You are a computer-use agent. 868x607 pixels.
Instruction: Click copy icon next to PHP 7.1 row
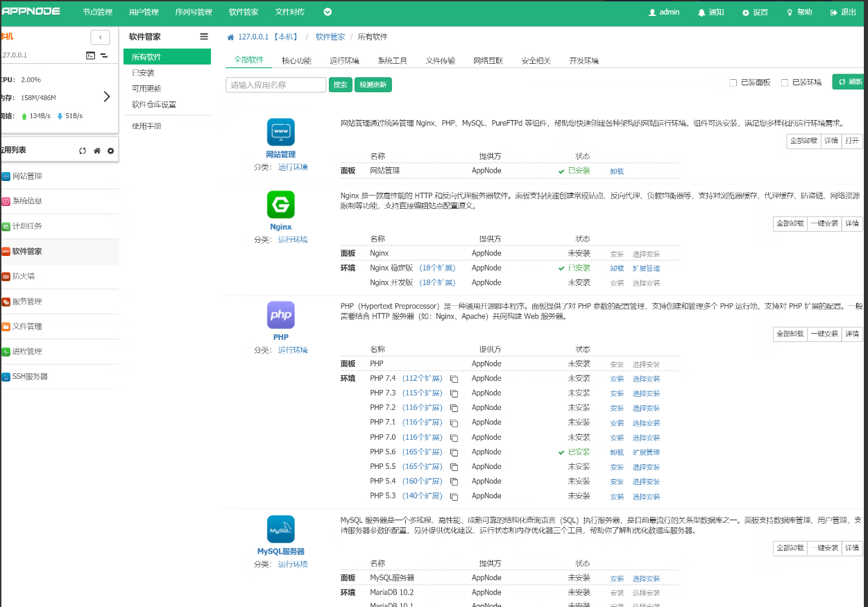(x=454, y=423)
